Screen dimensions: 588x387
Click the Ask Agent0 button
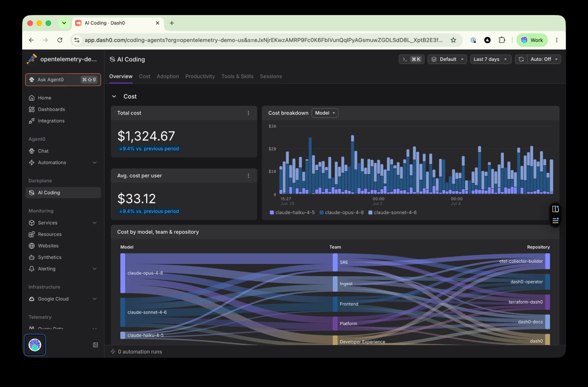pyautogui.click(x=63, y=80)
